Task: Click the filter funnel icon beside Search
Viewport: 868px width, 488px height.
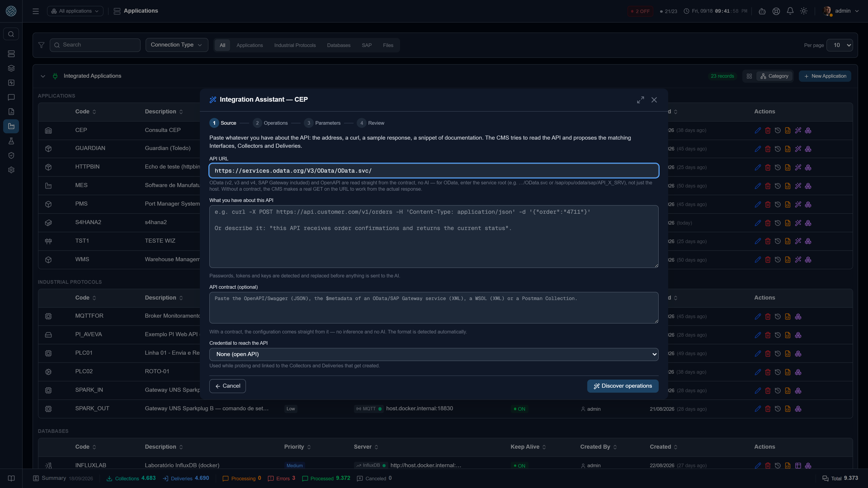Action: click(x=41, y=45)
